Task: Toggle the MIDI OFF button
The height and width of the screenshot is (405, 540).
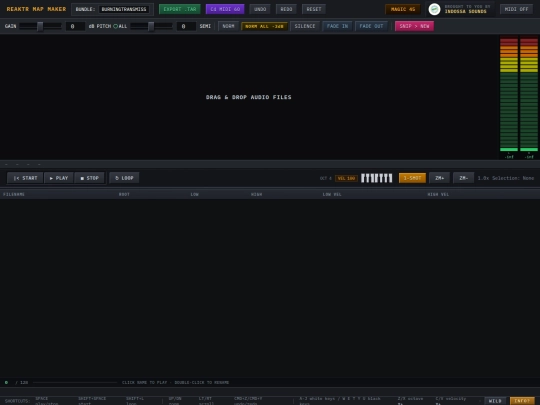Action: click(x=516, y=9)
